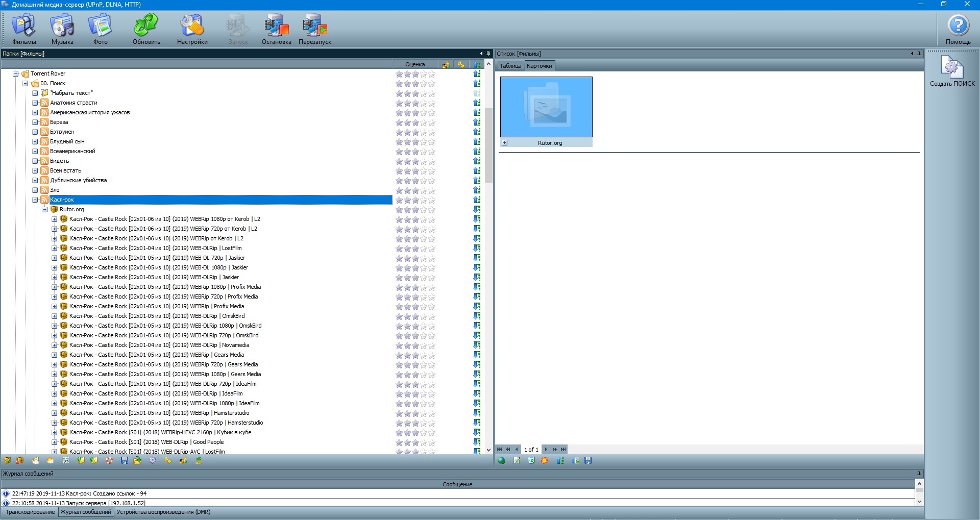Screen dimensions: 980x520
Task: Stop the server with Остановка
Action: tap(276, 29)
